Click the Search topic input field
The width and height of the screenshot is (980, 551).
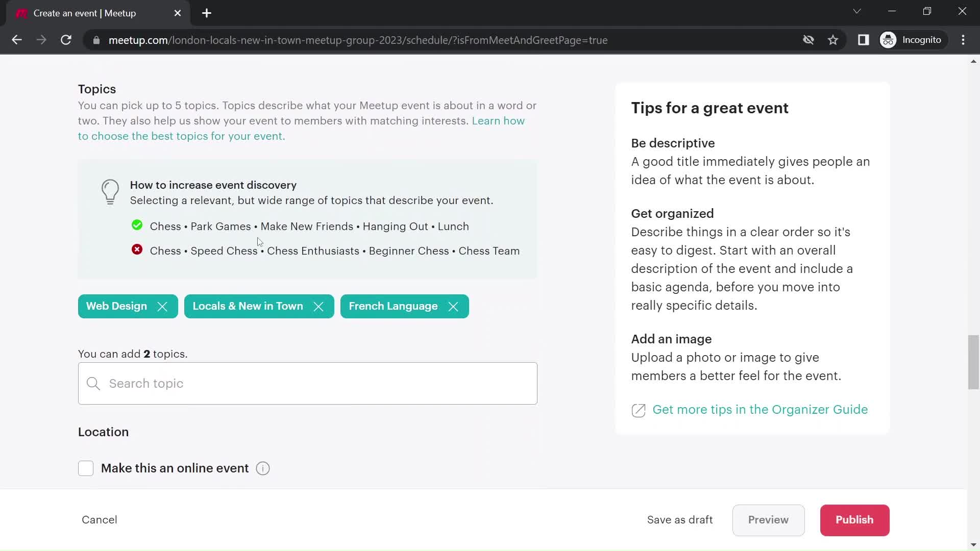[x=308, y=384]
